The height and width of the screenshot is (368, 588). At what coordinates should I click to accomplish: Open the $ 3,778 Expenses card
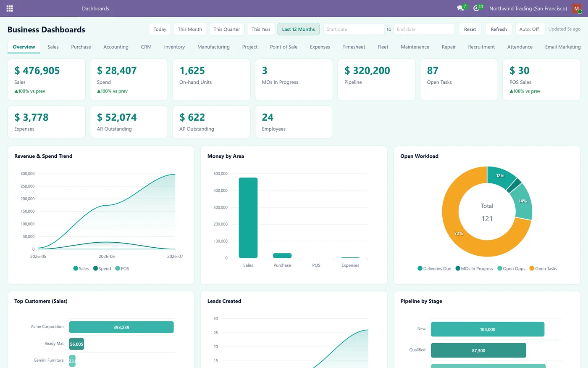click(46, 122)
